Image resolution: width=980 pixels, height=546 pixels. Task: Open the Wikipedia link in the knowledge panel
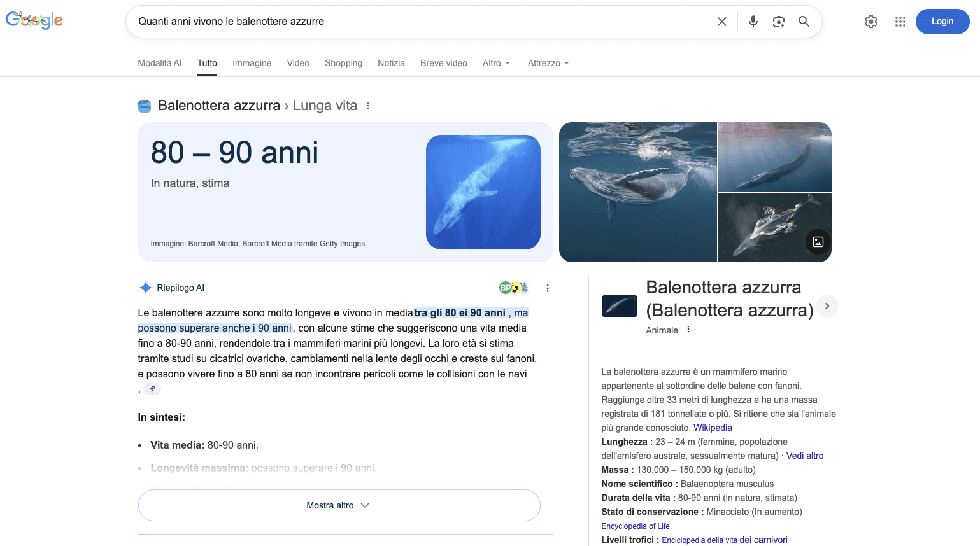tap(713, 428)
